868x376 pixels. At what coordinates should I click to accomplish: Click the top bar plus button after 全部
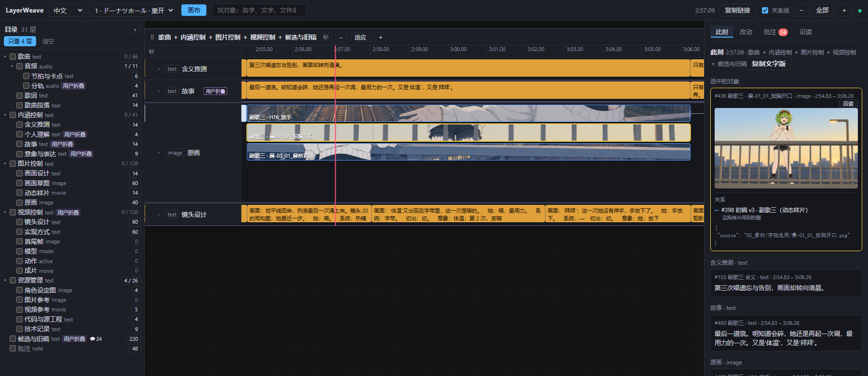click(844, 10)
